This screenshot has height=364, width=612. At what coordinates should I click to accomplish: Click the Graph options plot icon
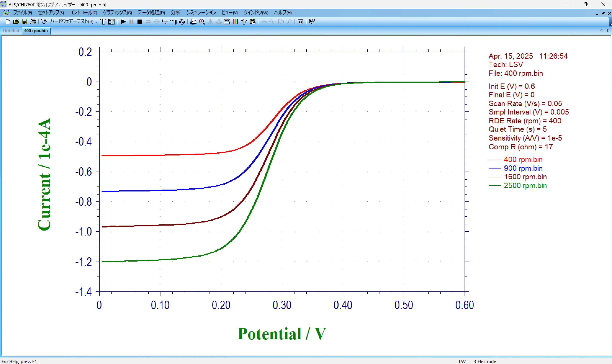tap(193, 22)
